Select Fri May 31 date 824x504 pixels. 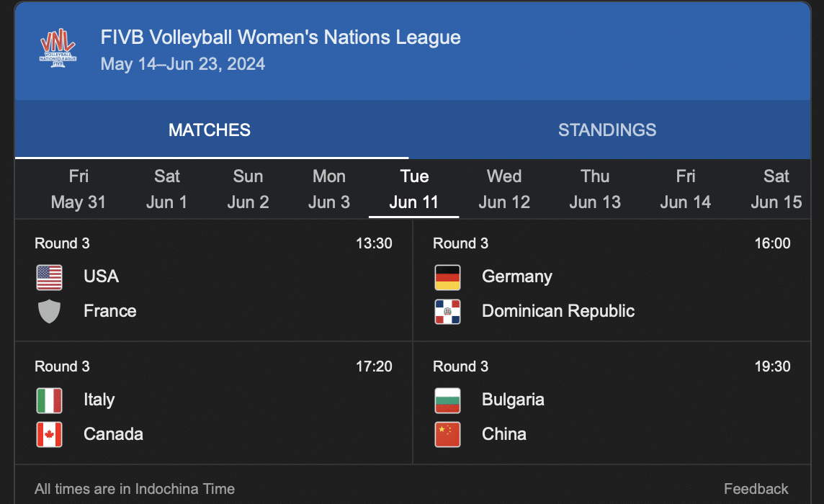pos(79,189)
